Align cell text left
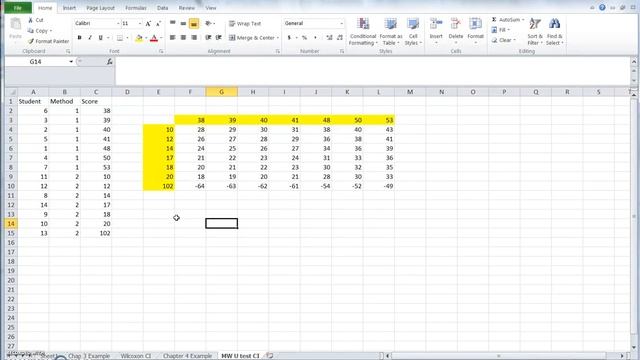Image resolution: width=640 pixels, height=360 pixels. pos(173,38)
